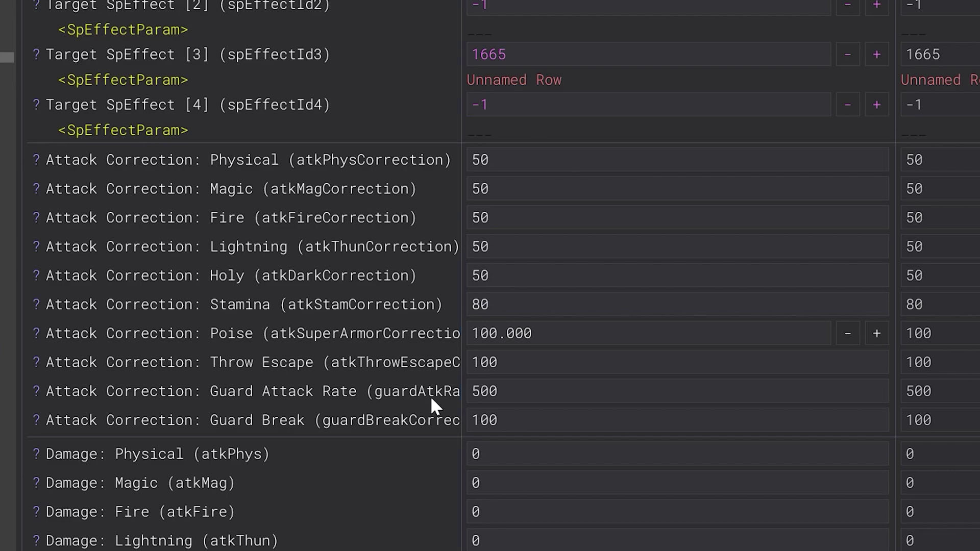Open SpEffectParam link under Target SpEffect [3]
This screenshot has height=551, width=980.
[123, 80]
